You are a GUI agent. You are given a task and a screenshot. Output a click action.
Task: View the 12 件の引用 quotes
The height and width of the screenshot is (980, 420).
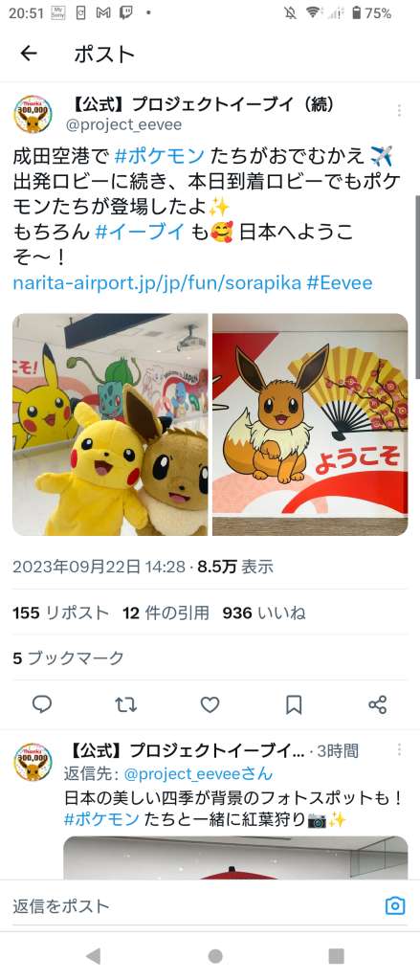(166, 613)
